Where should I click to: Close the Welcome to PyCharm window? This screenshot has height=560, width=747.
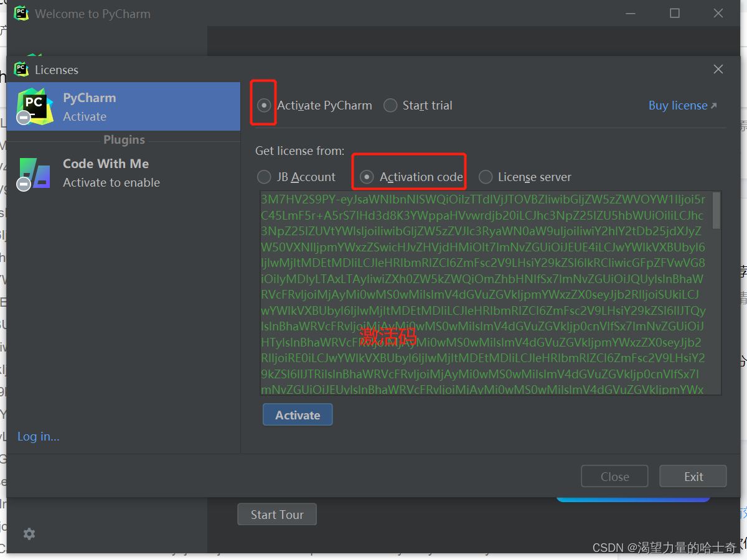point(718,13)
